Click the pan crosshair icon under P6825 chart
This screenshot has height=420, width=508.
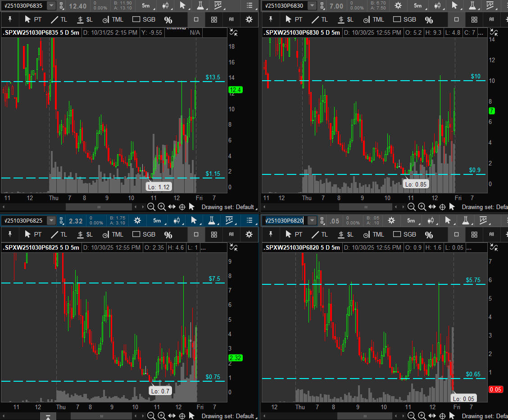point(182,416)
